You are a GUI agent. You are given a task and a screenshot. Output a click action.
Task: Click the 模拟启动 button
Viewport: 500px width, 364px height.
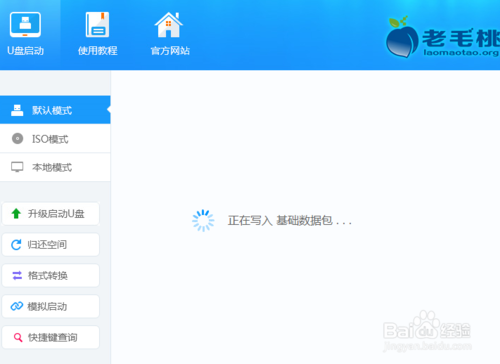click(51, 306)
